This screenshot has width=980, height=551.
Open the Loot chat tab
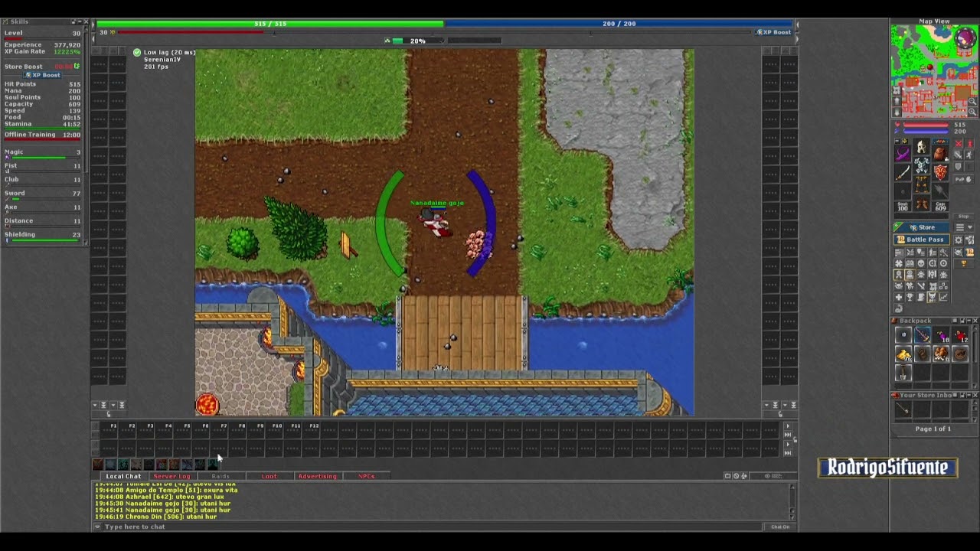coord(269,476)
